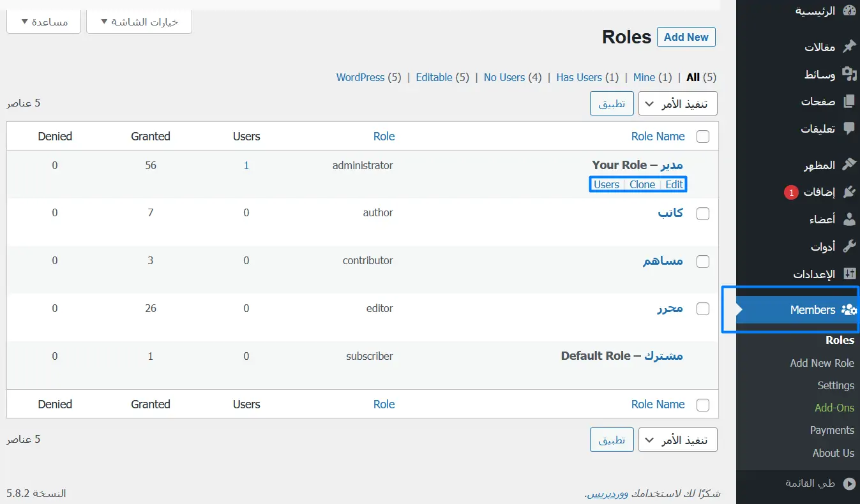Click the Appearance paintbrush icon
Viewport: 860px width, 504px height.
[849, 165]
